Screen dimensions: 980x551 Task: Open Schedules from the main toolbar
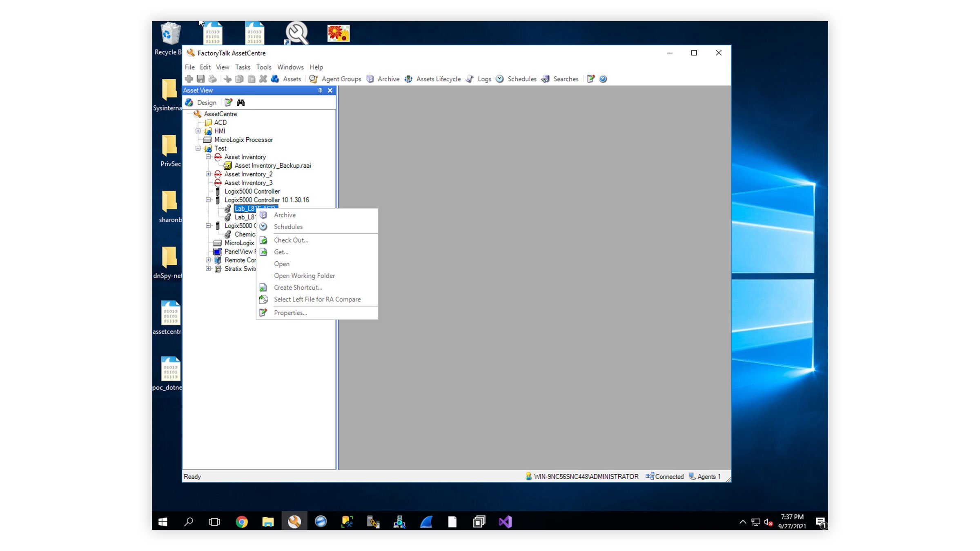(x=516, y=79)
